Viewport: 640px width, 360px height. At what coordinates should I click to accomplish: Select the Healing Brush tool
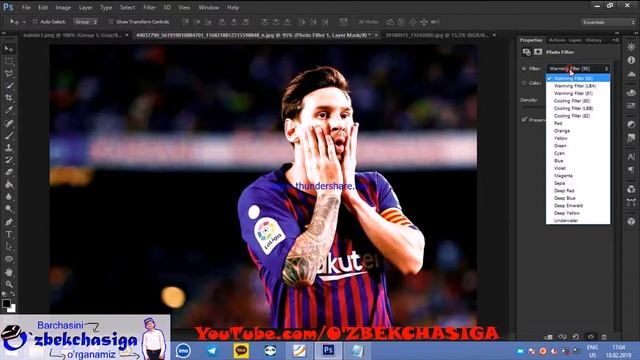[9, 123]
